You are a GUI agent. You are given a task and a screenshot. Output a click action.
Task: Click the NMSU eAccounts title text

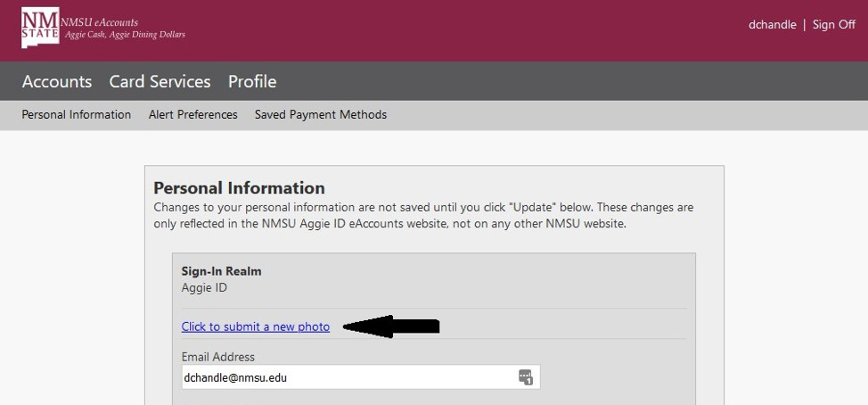pyautogui.click(x=99, y=22)
